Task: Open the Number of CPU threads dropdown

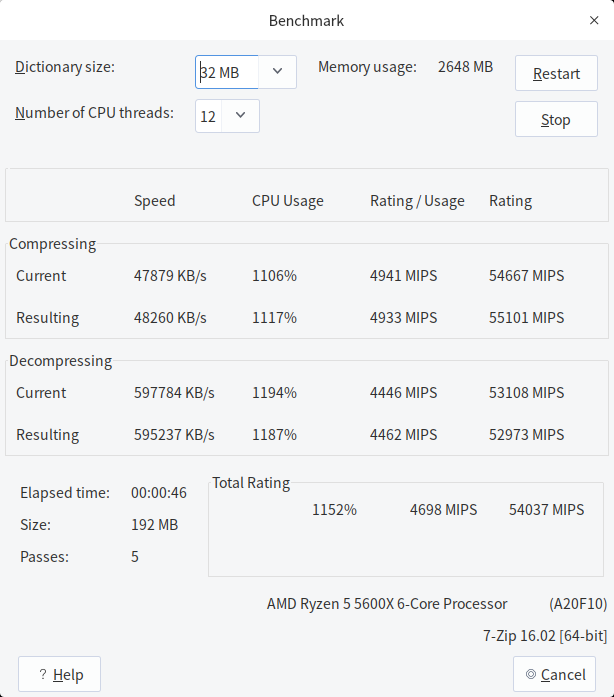Action: coord(240,116)
